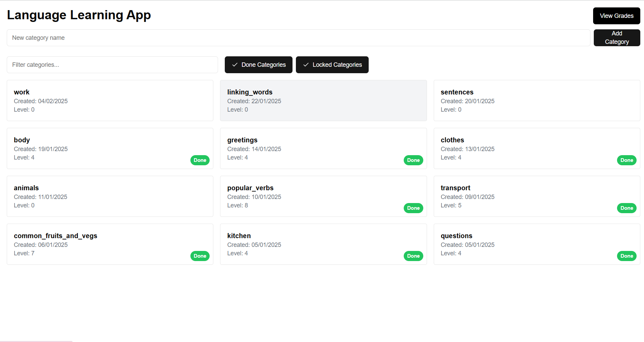
Task: Click 'Created: 20/01/2025' on sentences
Action: pyautogui.click(x=467, y=101)
